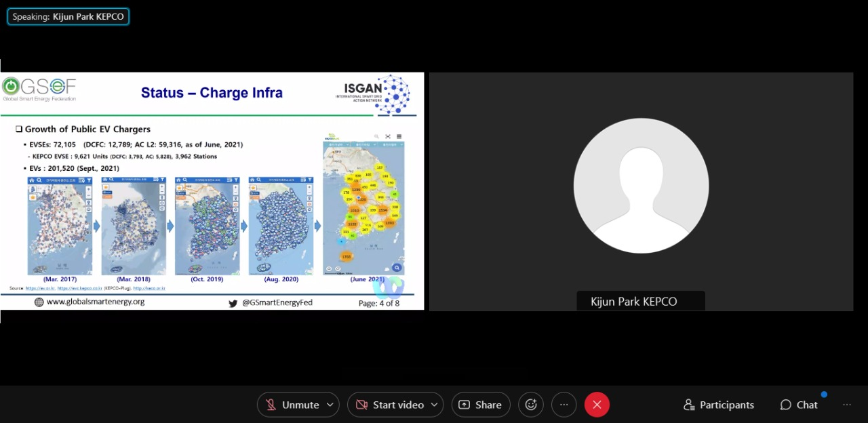Select Kijun Park KEPCO avatar tile

(x=641, y=186)
